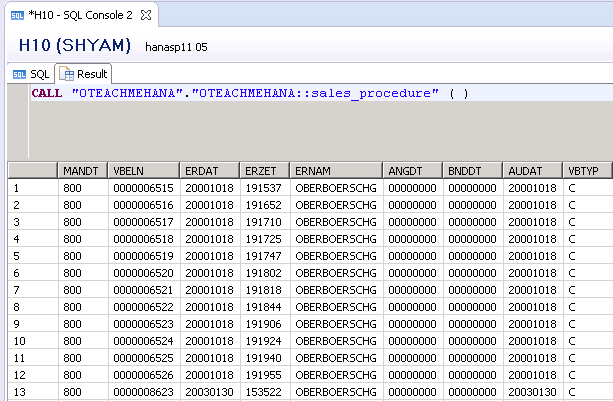Click ERZET value 191818
The image size is (613, 401).
point(263,290)
